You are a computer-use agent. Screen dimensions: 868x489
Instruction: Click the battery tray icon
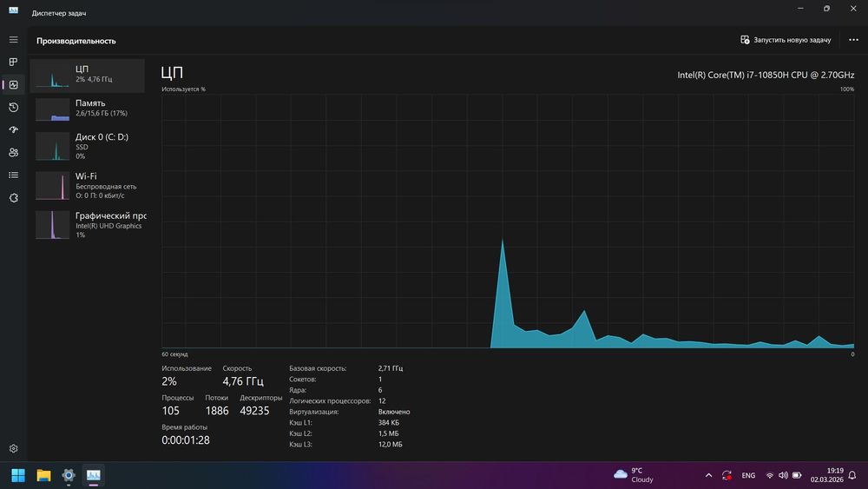click(x=797, y=475)
